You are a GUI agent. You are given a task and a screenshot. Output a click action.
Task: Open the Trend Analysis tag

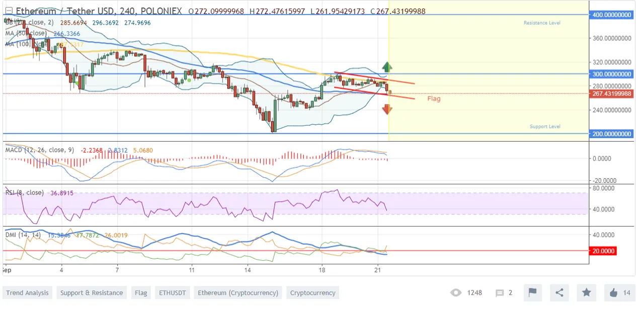(27, 292)
